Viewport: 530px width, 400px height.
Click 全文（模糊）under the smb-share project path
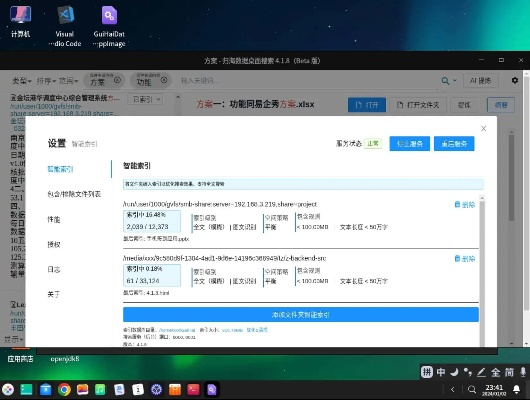(209, 227)
